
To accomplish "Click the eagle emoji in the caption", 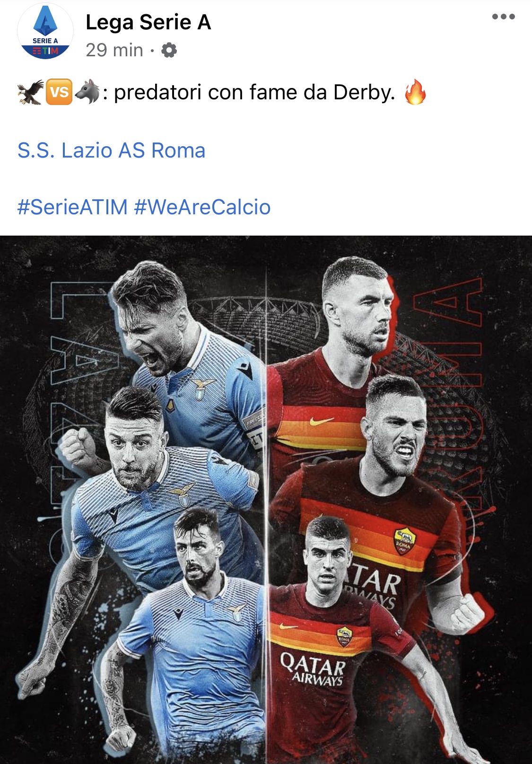I will click(30, 92).
